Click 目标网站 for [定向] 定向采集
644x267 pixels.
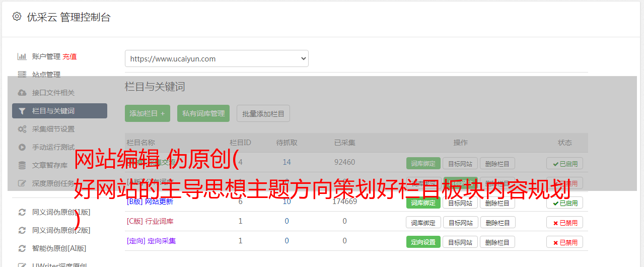point(460,242)
